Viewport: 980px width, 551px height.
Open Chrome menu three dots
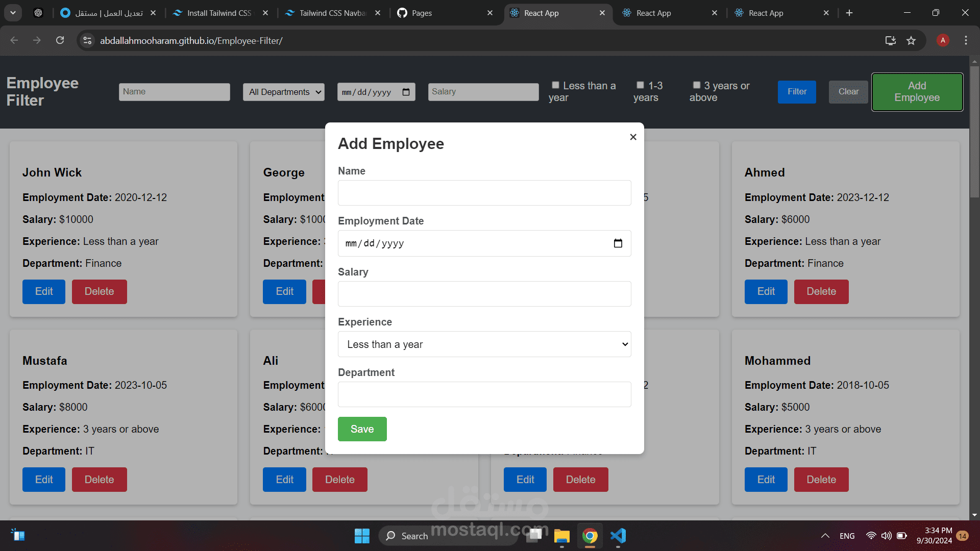tap(966, 40)
